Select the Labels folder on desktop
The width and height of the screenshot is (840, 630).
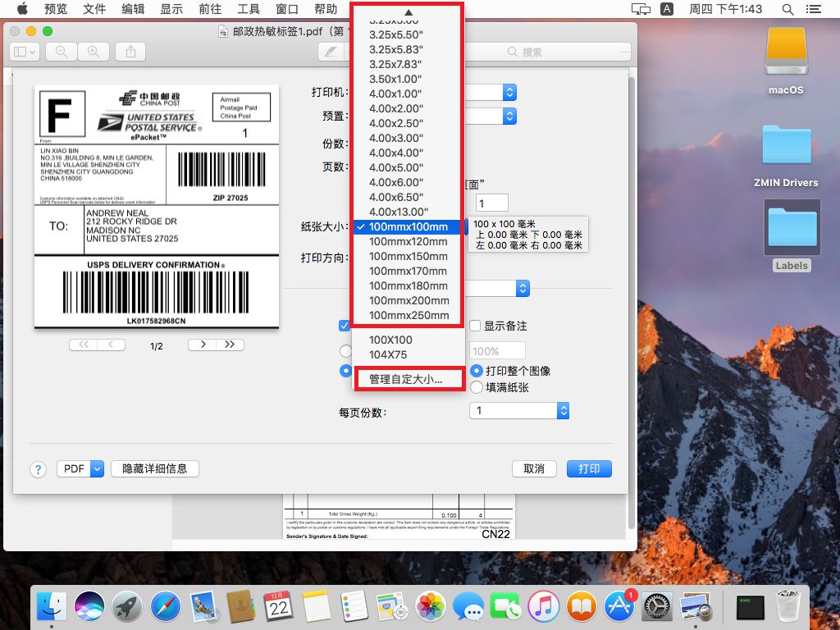[x=792, y=235]
